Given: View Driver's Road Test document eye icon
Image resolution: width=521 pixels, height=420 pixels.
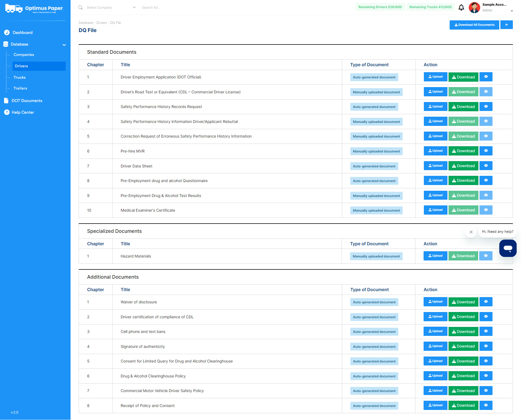Looking at the screenshot, I should (486, 92).
